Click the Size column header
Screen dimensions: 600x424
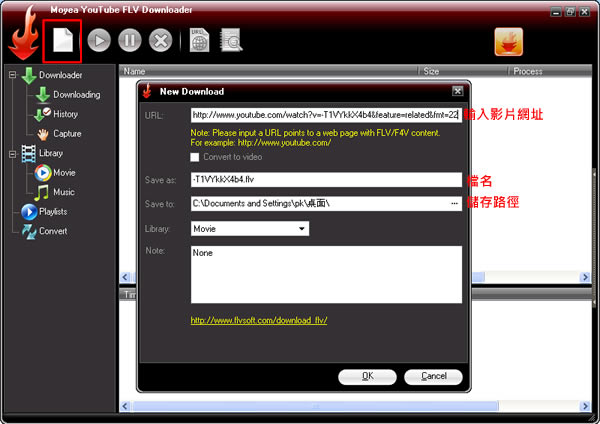[463, 71]
